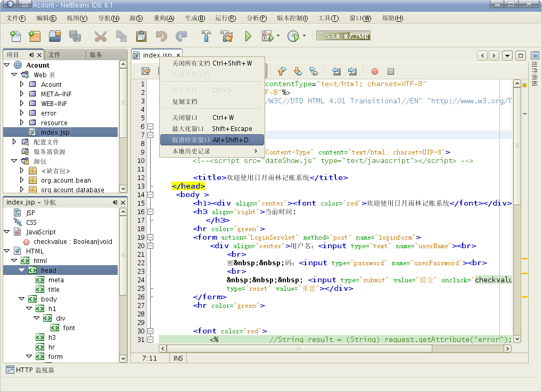Toggle code fold at line 16
Image resolution: width=542 pixels, height=392 pixels.
click(150, 211)
